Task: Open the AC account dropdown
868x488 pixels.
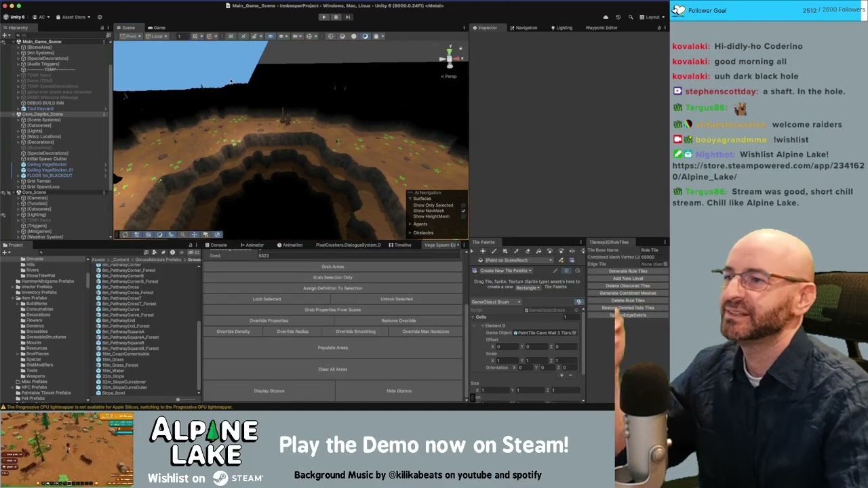Action: pyautogui.click(x=41, y=17)
